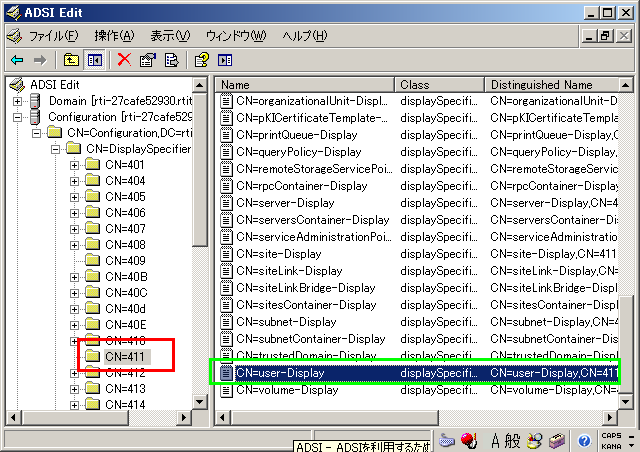Open the 表示(V) menu

coord(170,36)
